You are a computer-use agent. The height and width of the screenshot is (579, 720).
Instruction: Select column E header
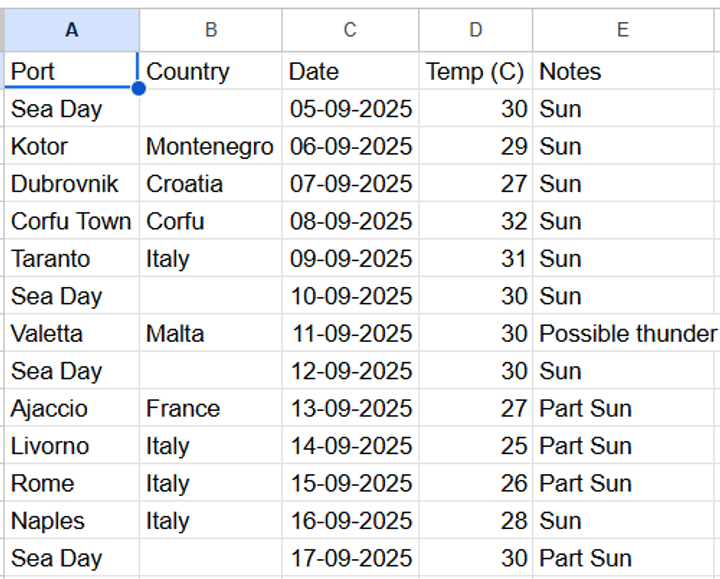click(623, 30)
